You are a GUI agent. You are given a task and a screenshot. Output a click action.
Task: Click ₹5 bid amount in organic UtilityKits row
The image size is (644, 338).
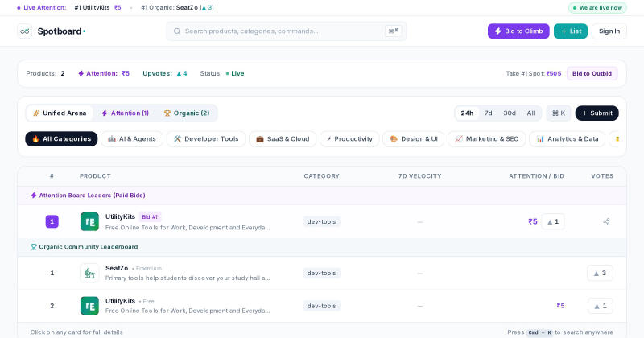560,306
